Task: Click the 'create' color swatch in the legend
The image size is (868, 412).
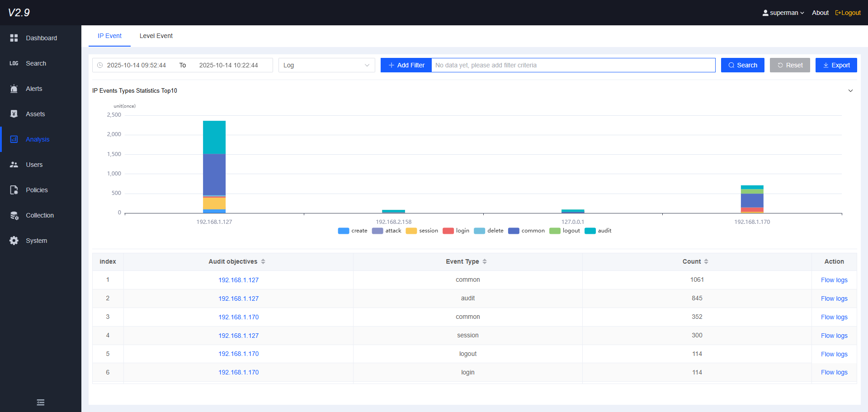Action: [x=344, y=231]
